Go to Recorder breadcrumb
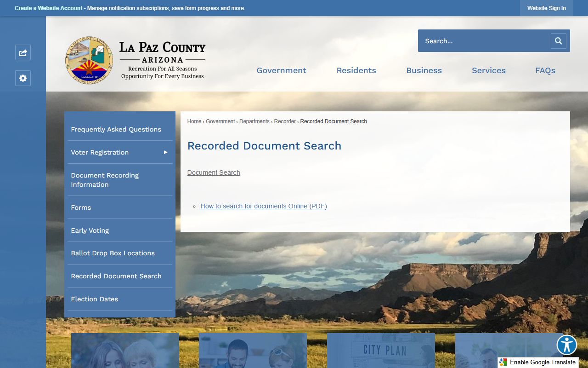This screenshot has height=368, width=588. [285, 121]
